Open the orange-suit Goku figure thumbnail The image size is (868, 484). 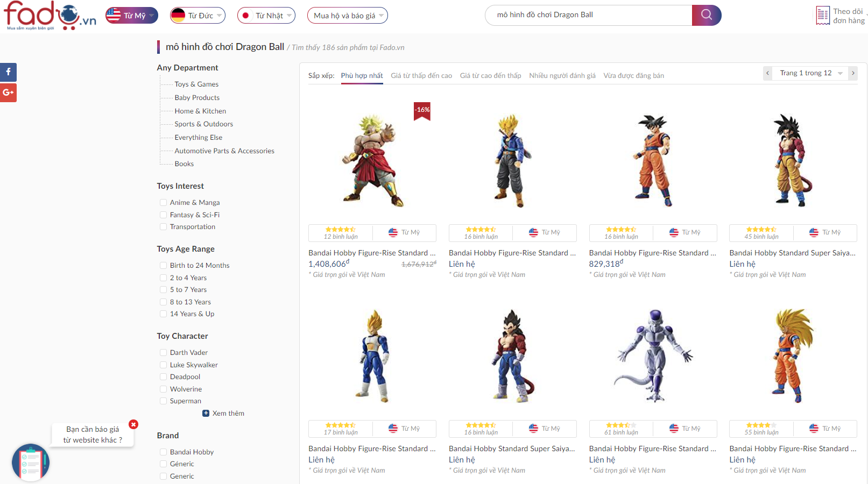(653, 160)
